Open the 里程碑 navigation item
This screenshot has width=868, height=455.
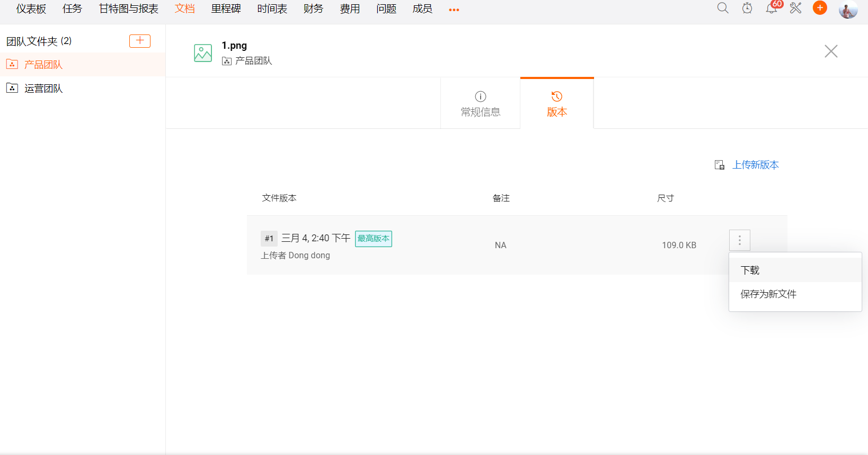pyautogui.click(x=226, y=9)
